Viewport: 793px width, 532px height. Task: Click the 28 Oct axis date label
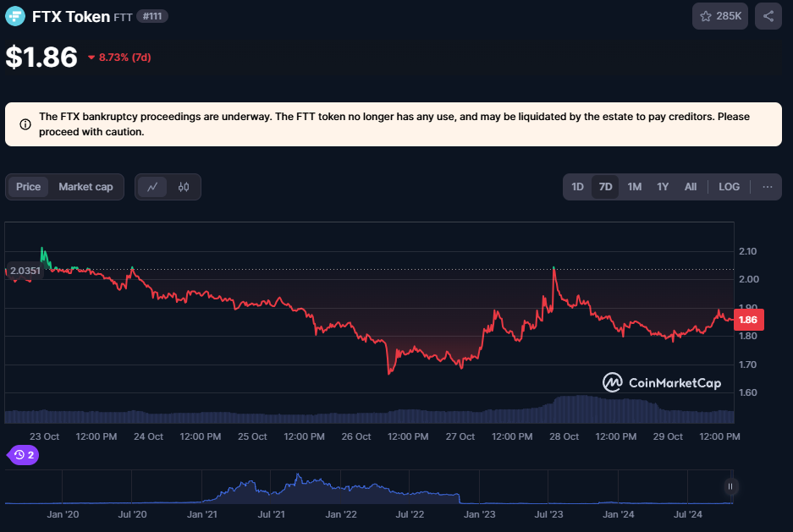click(x=564, y=436)
